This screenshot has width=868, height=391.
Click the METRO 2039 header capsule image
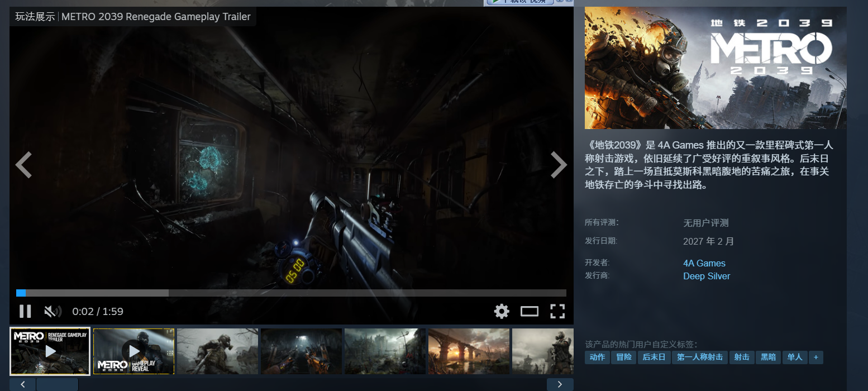click(716, 68)
